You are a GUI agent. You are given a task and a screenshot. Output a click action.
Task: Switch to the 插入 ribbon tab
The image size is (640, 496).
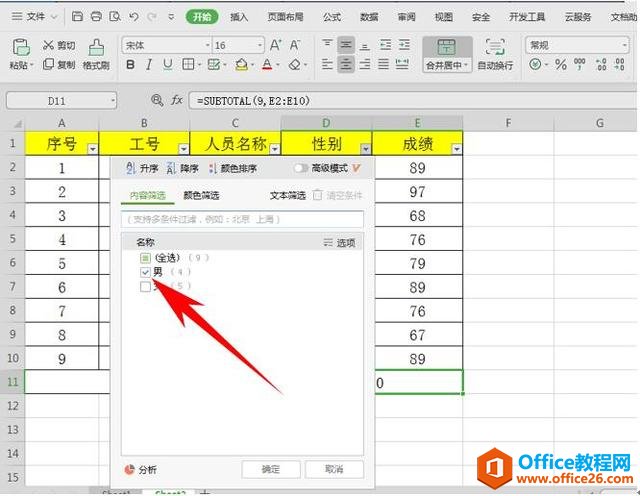(239, 17)
